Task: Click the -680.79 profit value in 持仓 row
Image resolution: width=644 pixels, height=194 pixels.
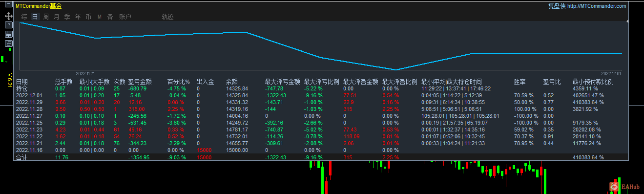Action: click(x=137, y=88)
